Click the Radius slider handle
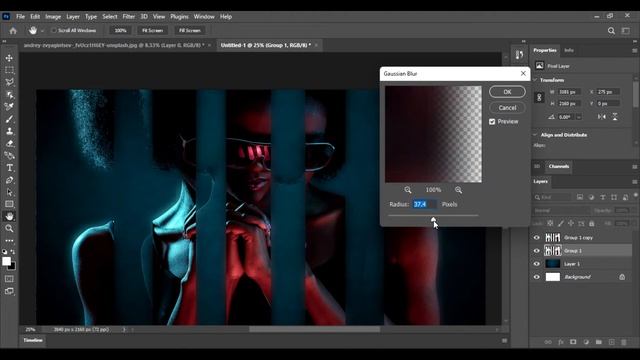Screen dimensions: 640x360 (x=433, y=219)
